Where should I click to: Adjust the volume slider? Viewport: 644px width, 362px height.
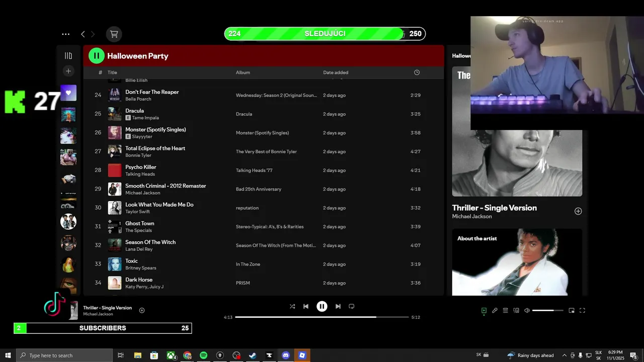[548, 311]
